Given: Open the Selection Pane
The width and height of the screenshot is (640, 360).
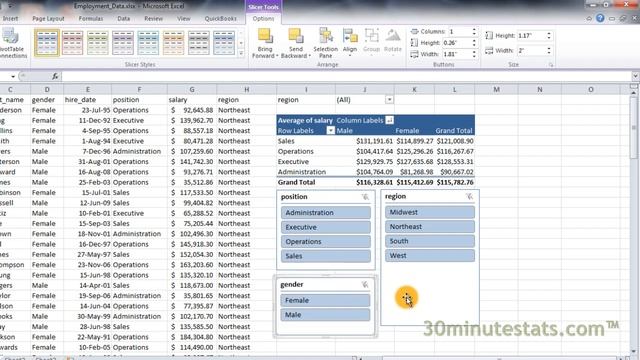Looking at the screenshot, I should click(x=325, y=43).
